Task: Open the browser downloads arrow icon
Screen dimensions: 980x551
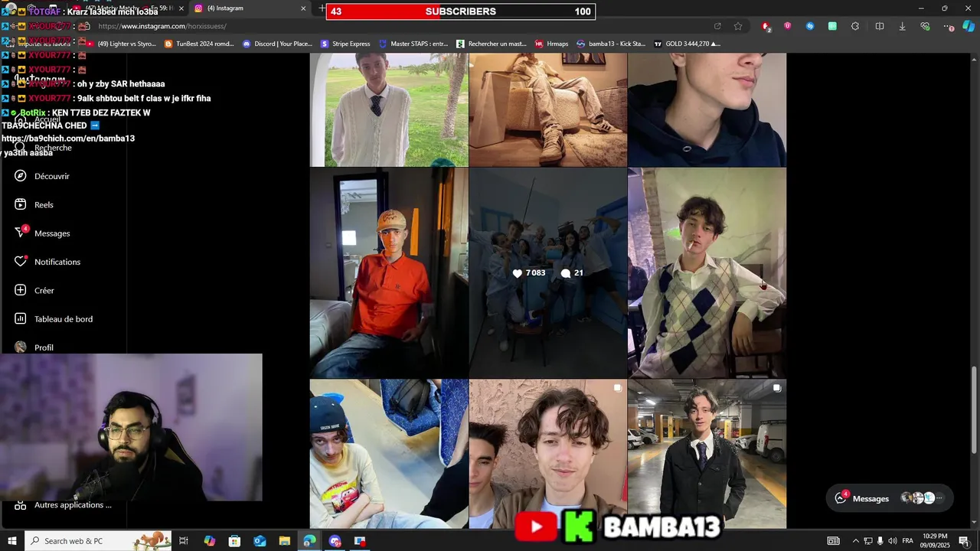Action: [902, 26]
